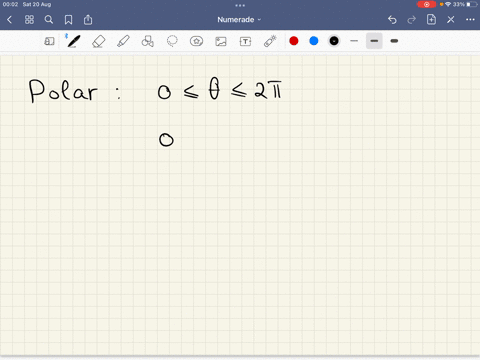480x360 pixels.
Task: Go back using the left chevron
Action: tap(9, 20)
